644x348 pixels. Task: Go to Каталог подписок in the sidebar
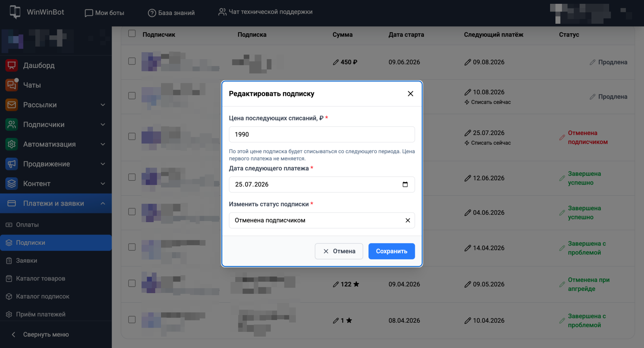tap(43, 296)
